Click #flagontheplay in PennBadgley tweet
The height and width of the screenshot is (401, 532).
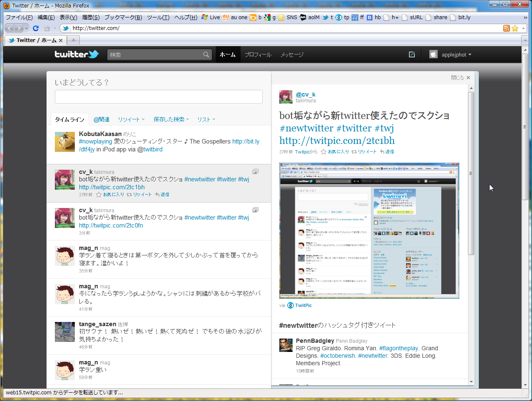399,348
